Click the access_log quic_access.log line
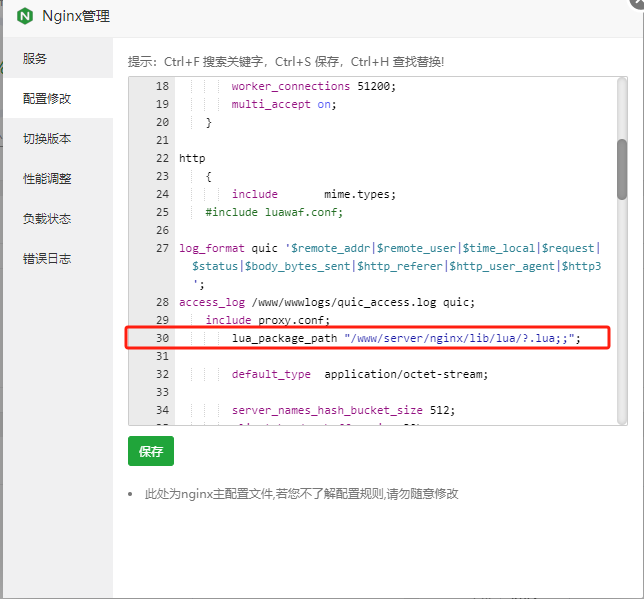 (x=327, y=302)
